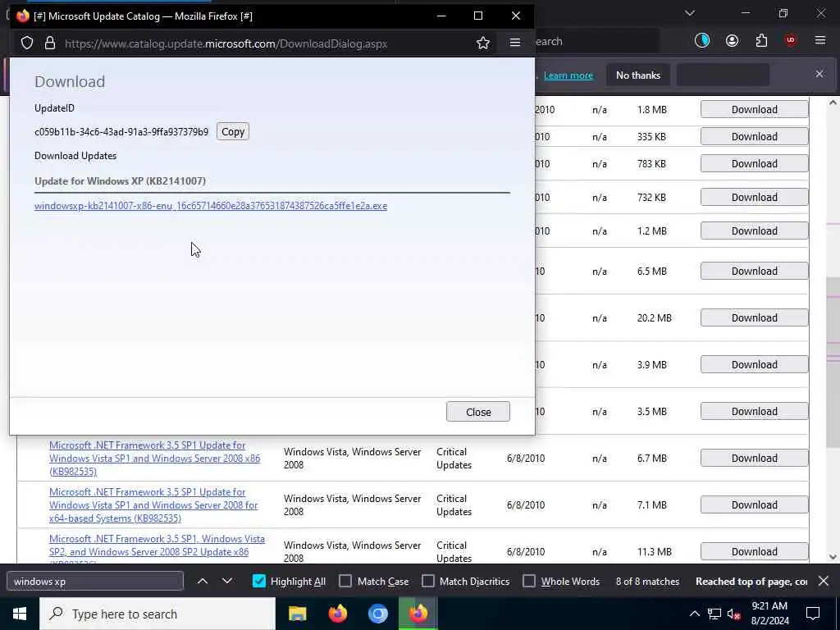This screenshot has height=630, width=840.
Task: Toggle the Highlight All checkbox
Action: [258, 582]
